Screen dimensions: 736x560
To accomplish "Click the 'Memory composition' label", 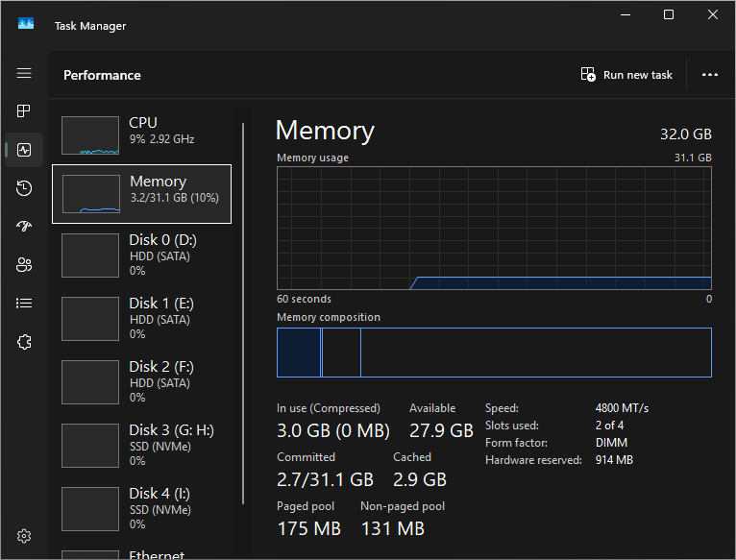I will 329,317.
